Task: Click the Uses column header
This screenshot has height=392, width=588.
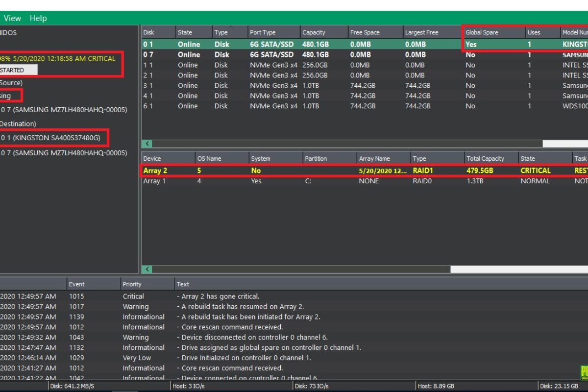Action: [542, 32]
